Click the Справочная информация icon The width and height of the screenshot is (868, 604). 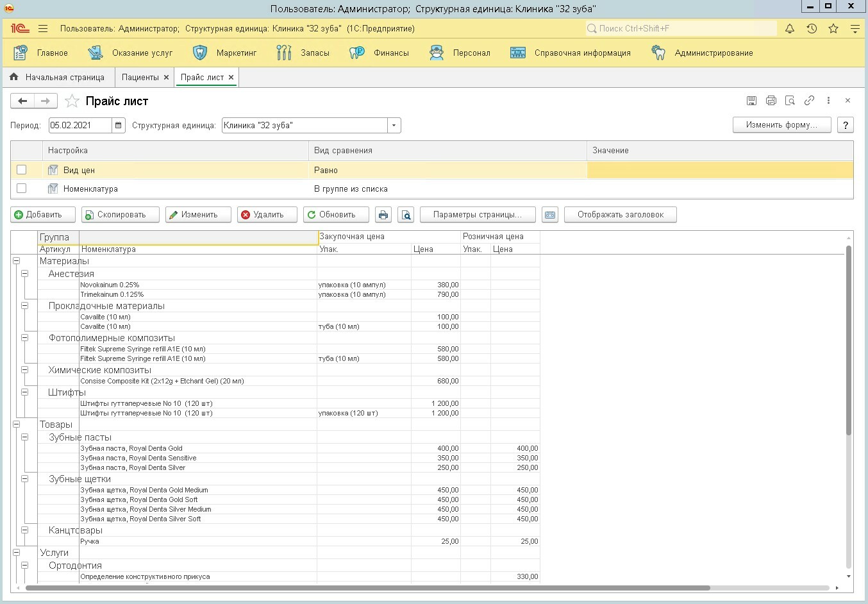518,53
